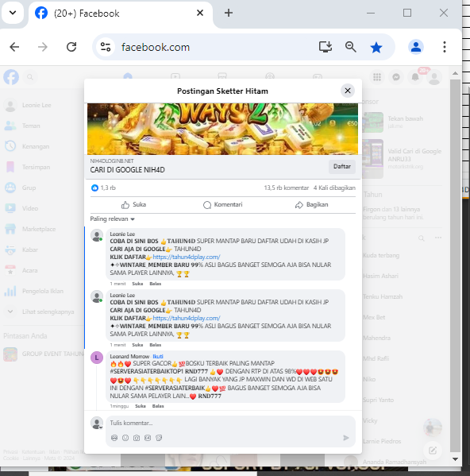Image resolution: width=470 pixels, height=476 pixels.
Task: Click the Tekan bawah sponsored ad
Action: coord(403,122)
